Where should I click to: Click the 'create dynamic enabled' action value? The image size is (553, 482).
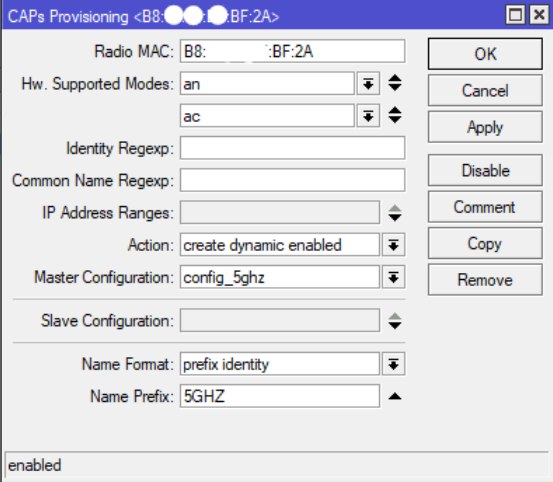[x=280, y=245]
